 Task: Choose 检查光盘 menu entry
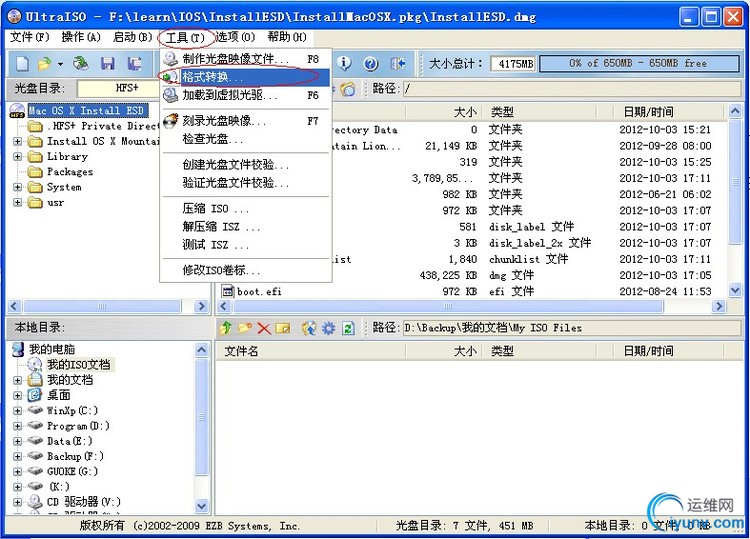pos(245,139)
